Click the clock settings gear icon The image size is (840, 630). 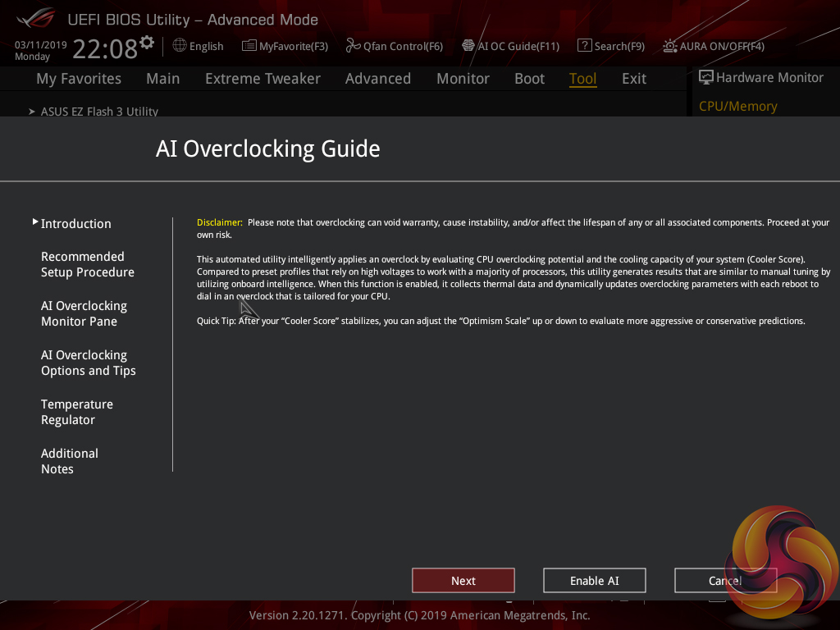(x=147, y=43)
